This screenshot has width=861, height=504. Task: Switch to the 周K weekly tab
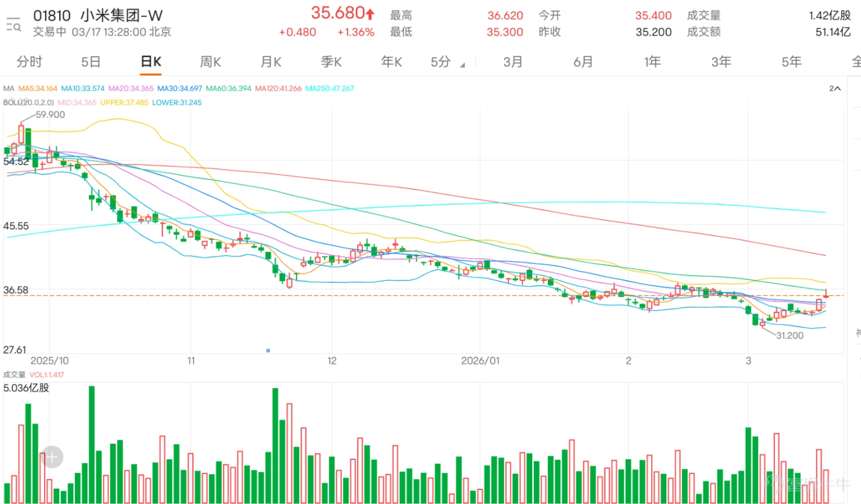pyautogui.click(x=210, y=62)
